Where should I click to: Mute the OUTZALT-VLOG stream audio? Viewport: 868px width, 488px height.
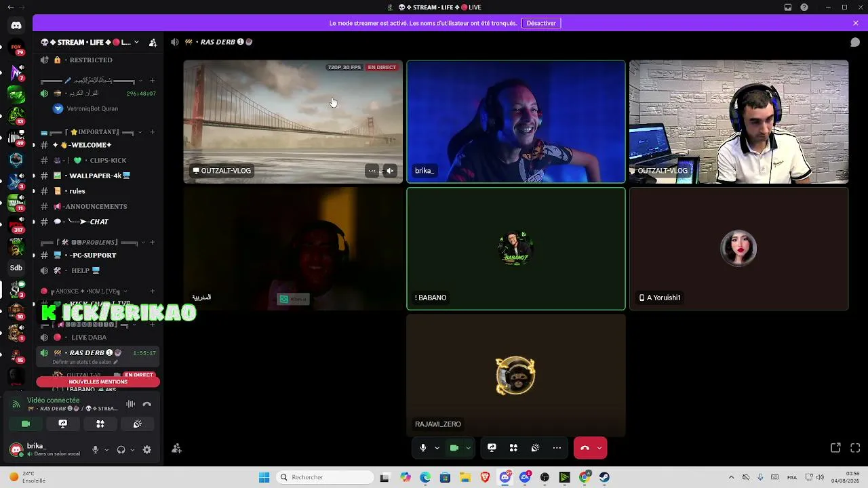[390, 171]
